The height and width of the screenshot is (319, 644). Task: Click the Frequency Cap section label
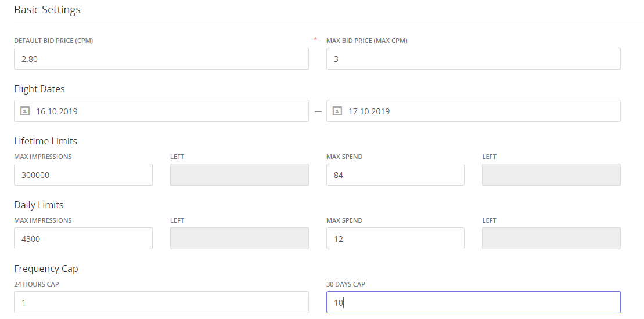46,269
